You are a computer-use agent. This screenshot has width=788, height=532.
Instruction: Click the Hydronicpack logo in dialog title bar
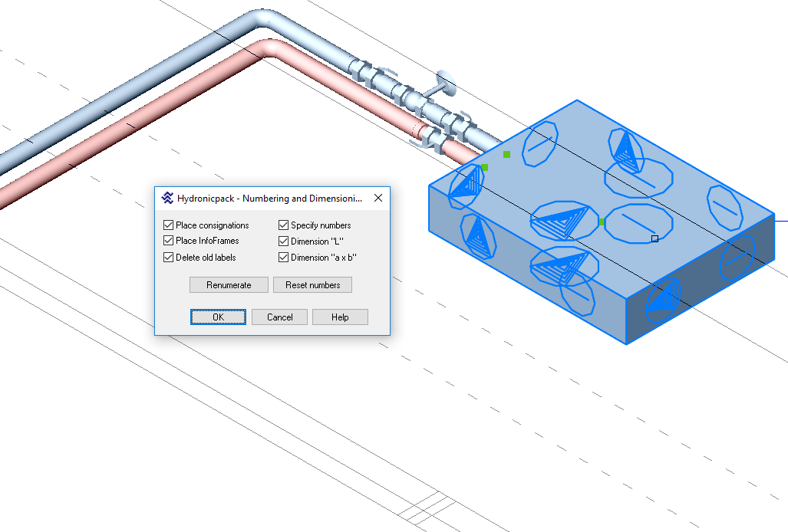[x=167, y=198]
